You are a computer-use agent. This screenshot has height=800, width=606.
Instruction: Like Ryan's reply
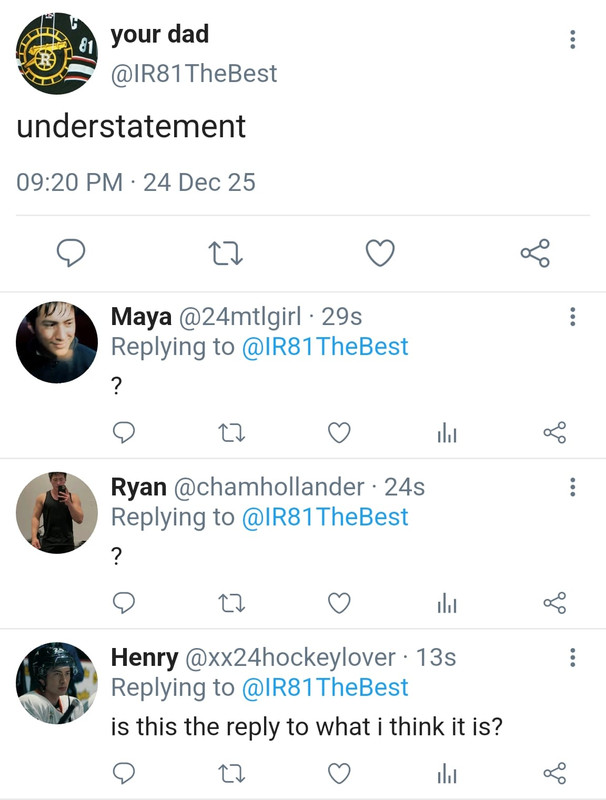[x=340, y=602]
